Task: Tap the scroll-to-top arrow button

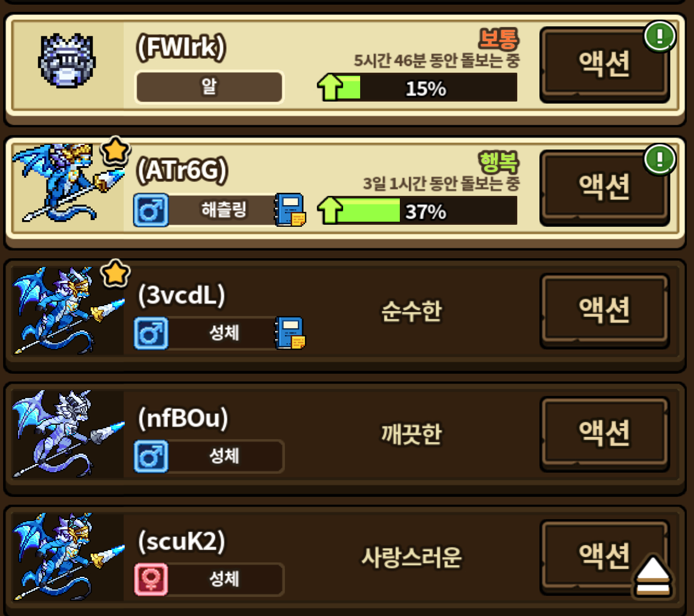Action: [x=653, y=577]
